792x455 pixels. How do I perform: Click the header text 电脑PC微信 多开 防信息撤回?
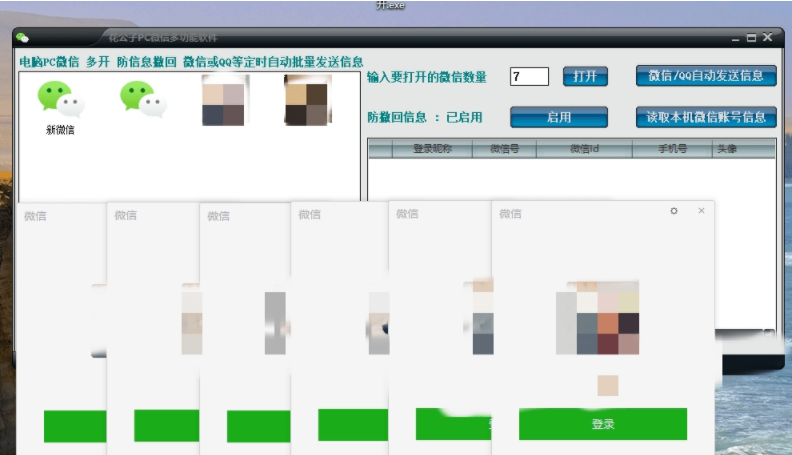(x=98, y=62)
